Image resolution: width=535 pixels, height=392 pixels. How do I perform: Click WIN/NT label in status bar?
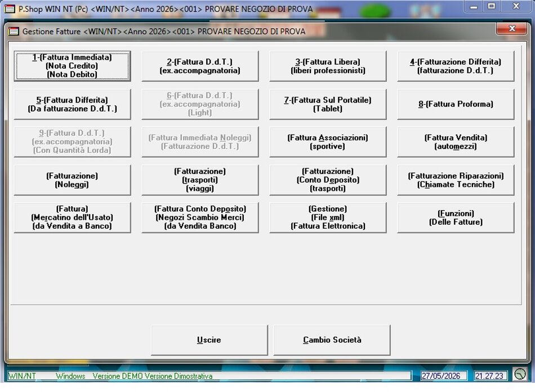click(x=22, y=376)
